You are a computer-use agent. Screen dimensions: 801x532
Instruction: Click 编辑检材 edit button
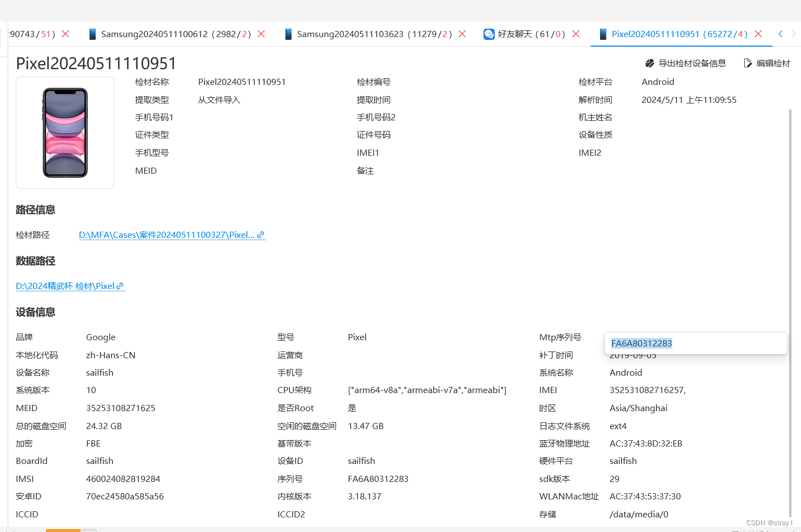pyautogui.click(x=767, y=64)
